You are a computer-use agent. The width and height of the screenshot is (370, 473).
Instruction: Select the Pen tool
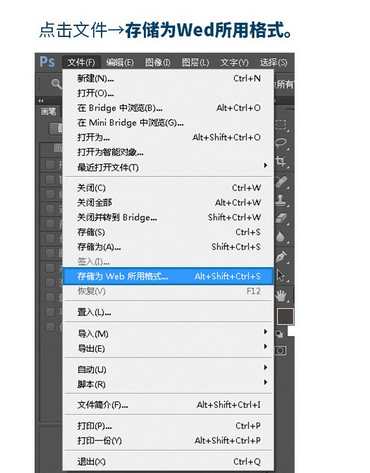(281, 257)
